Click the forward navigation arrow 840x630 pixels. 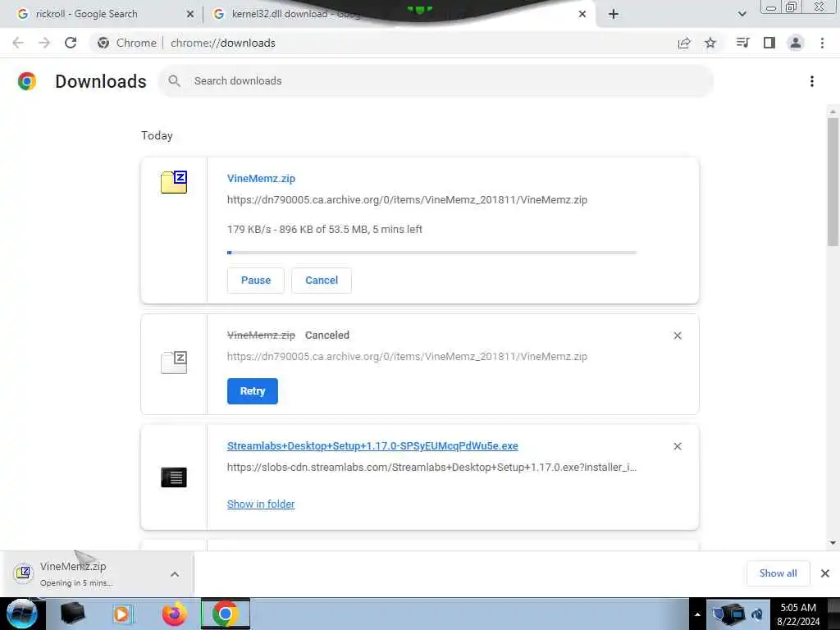[x=44, y=43]
